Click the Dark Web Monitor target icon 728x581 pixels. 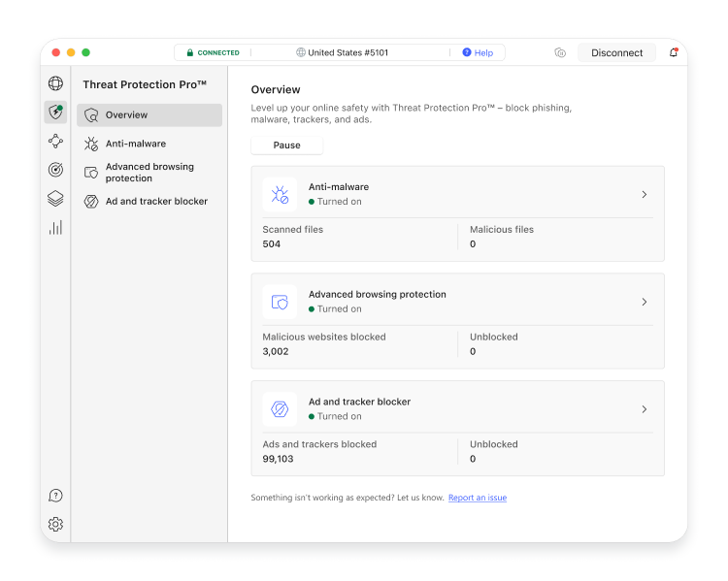pos(55,170)
